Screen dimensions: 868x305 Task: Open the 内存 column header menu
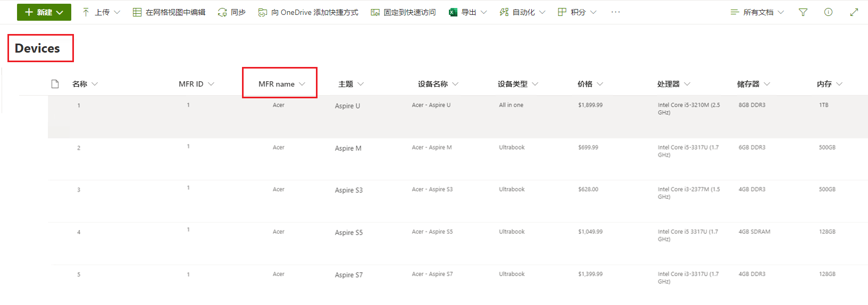(830, 84)
